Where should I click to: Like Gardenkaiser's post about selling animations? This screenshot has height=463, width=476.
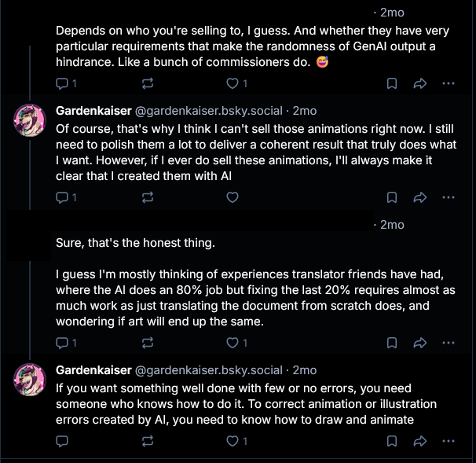232,198
